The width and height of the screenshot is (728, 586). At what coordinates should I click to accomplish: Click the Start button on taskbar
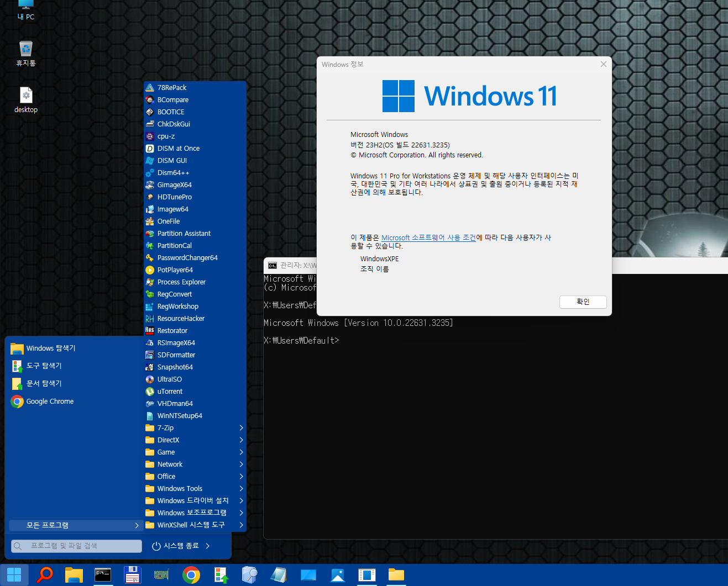click(14, 575)
